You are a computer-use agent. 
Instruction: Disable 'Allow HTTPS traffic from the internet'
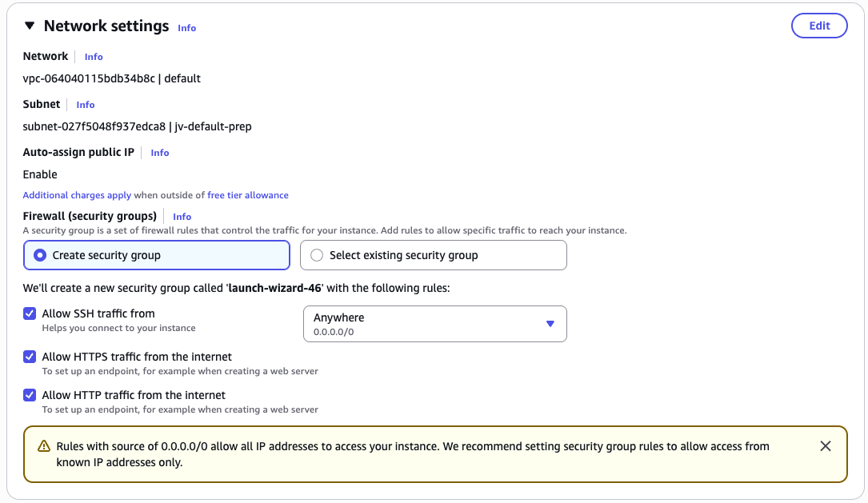click(30, 357)
